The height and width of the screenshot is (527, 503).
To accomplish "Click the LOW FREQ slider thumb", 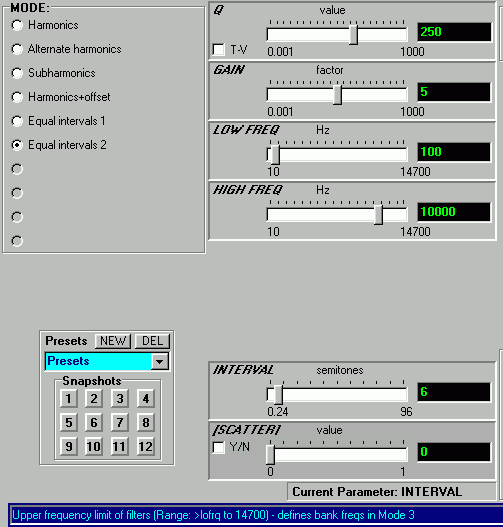I will coord(275,155).
